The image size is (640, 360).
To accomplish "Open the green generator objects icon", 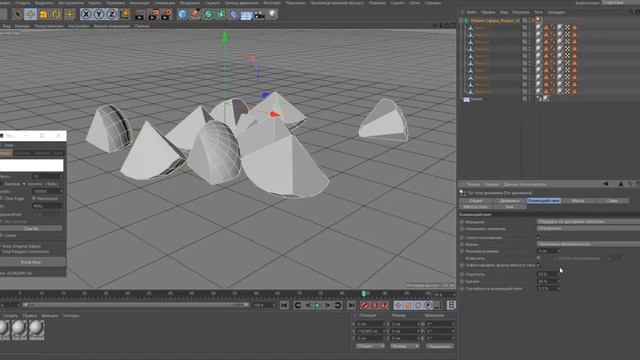I will click(209, 15).
